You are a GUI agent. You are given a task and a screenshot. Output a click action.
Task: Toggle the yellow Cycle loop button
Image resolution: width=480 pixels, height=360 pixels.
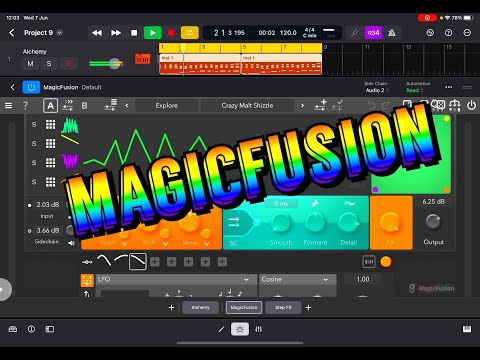(x=190, y=33)
